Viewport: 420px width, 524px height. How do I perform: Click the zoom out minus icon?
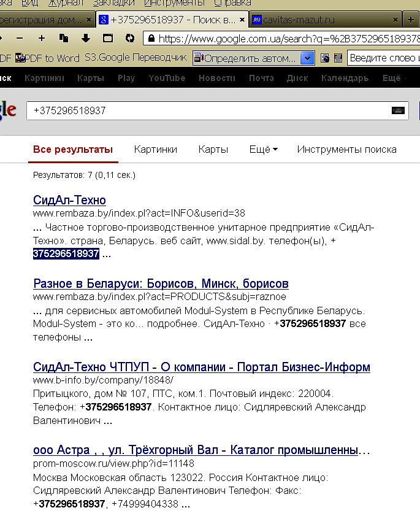[20, 39]
